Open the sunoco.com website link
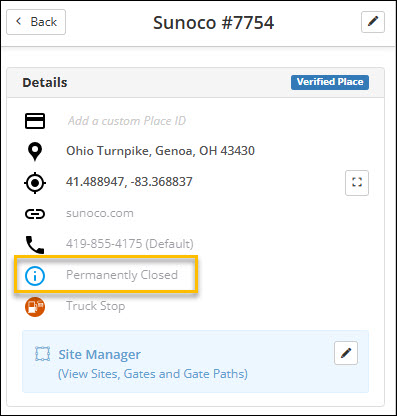This screenshot has width=397, height=416. pos(100,213)
